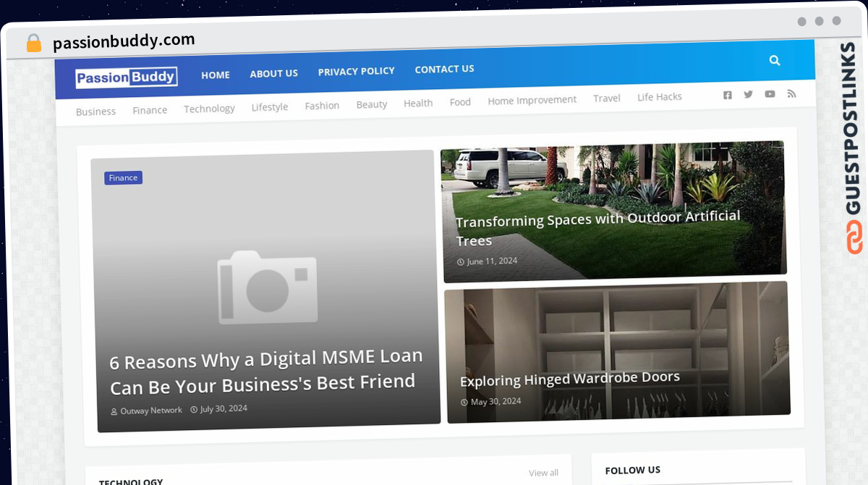Select the Home Improvement category
868x485 pixels.
tap(532, 100)
